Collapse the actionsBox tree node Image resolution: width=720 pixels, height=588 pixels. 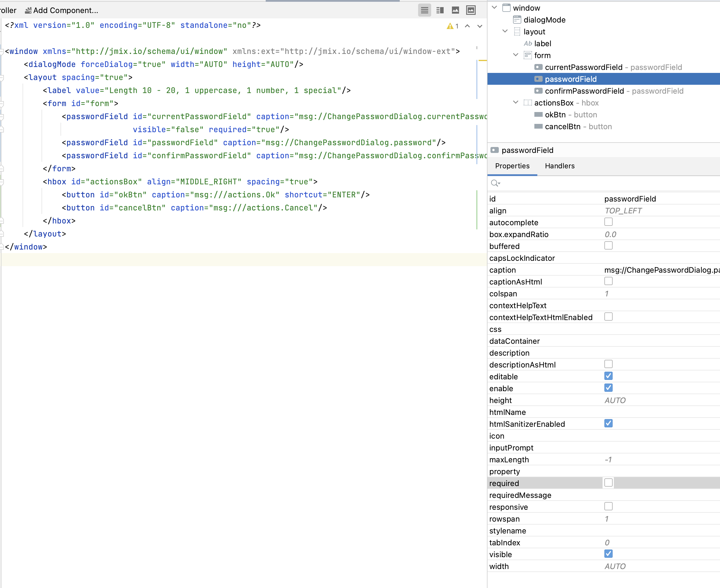516,102
